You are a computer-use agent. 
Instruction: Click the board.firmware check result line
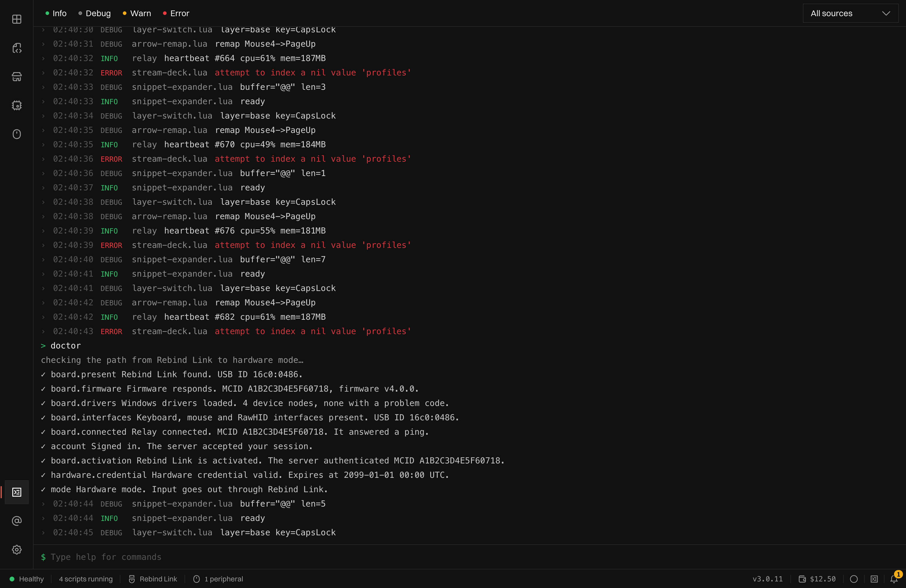tap(230, 389)
